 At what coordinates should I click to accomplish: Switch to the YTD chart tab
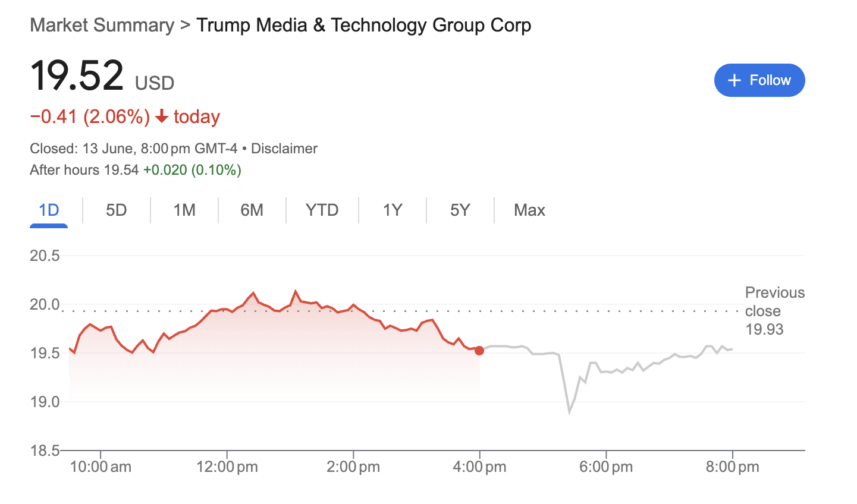pyautogui.click(x=322, y=210)
